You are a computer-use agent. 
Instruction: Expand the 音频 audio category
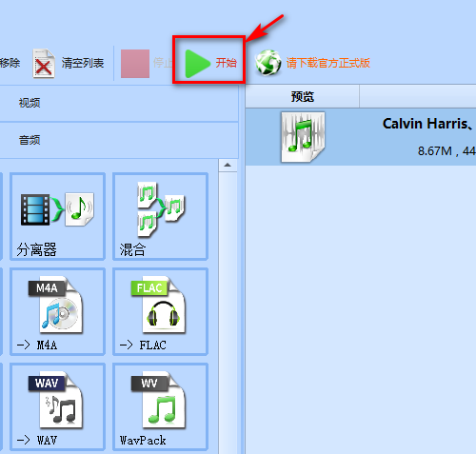pos(119,140)
